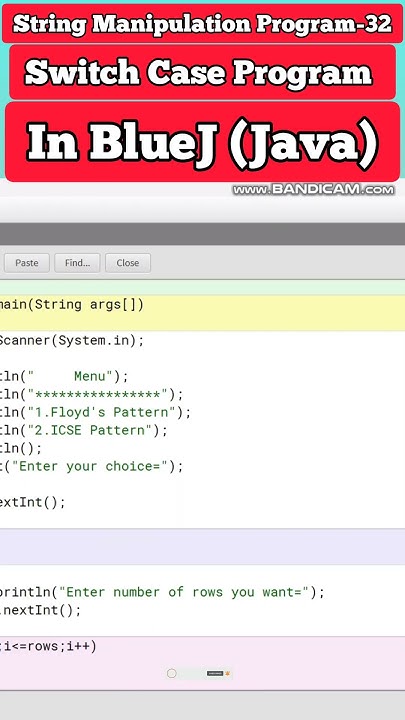This screenshot has width=405, height=720.
Task: Click the 'extInt();' line below the choice prompt
Action: point(33,502)
